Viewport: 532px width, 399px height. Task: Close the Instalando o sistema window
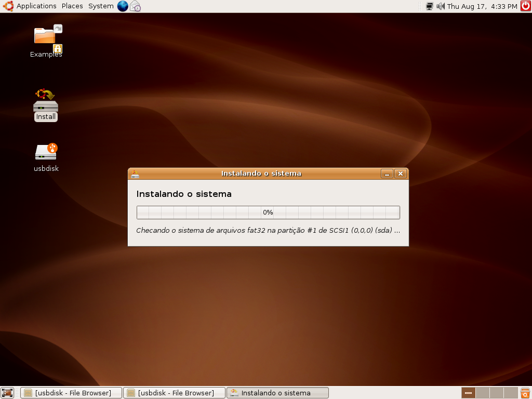point(401,174)
